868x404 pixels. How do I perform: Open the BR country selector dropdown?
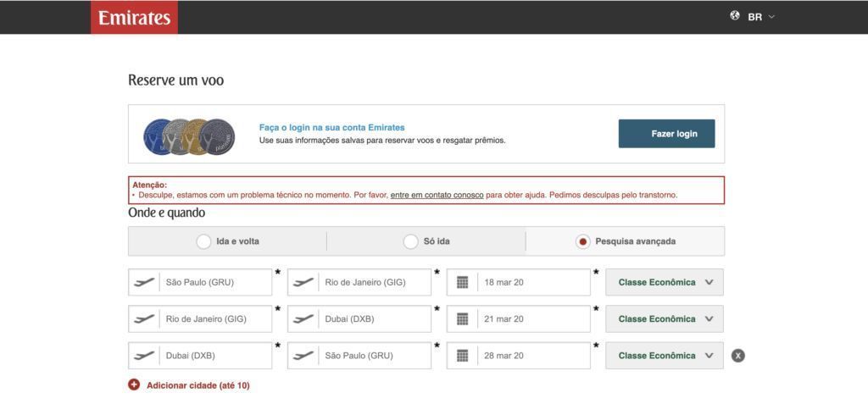click(761, 17)
